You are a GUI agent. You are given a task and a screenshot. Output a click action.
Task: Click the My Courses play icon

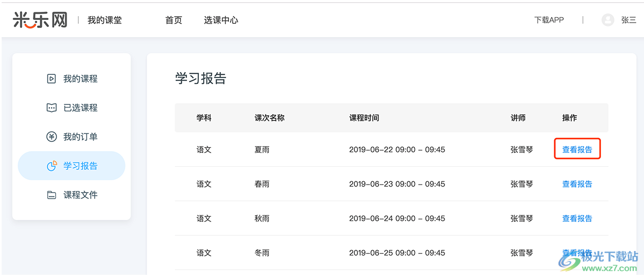coord(52,79)
